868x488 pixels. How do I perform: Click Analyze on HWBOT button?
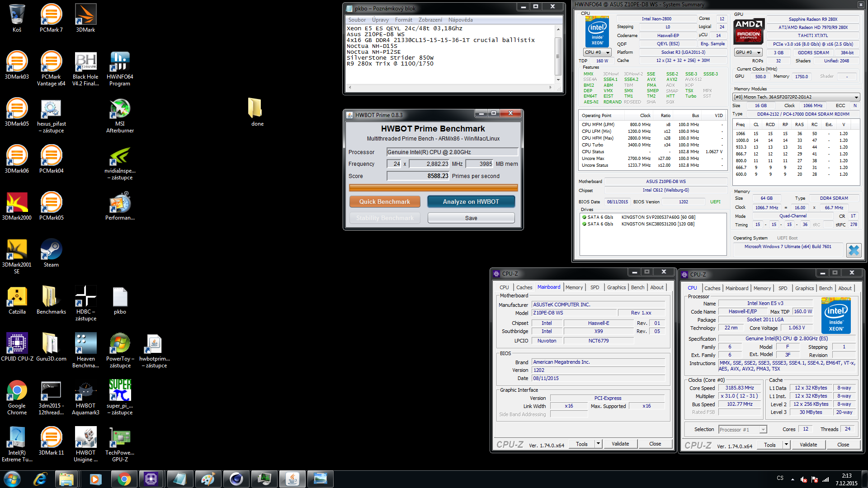[x=471, y=202]
